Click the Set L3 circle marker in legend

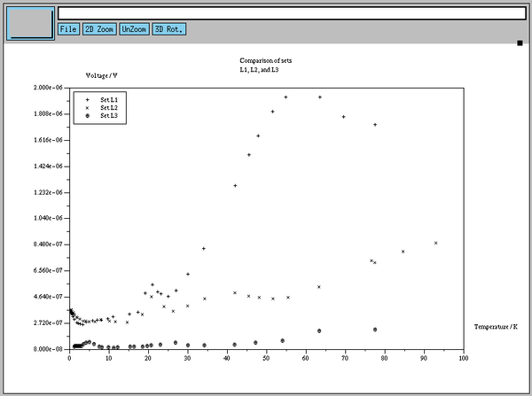88,116
